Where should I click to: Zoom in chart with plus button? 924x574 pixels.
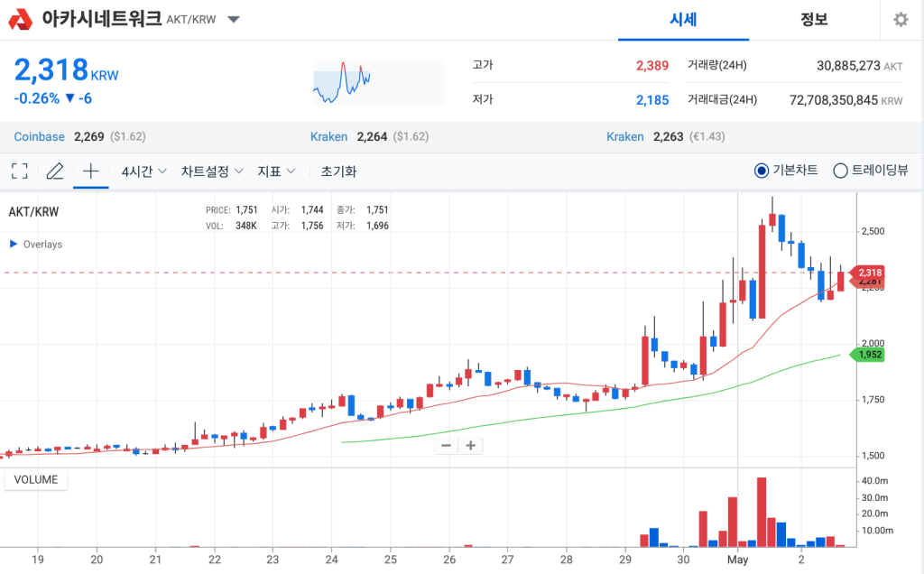(x=471, y=446)
